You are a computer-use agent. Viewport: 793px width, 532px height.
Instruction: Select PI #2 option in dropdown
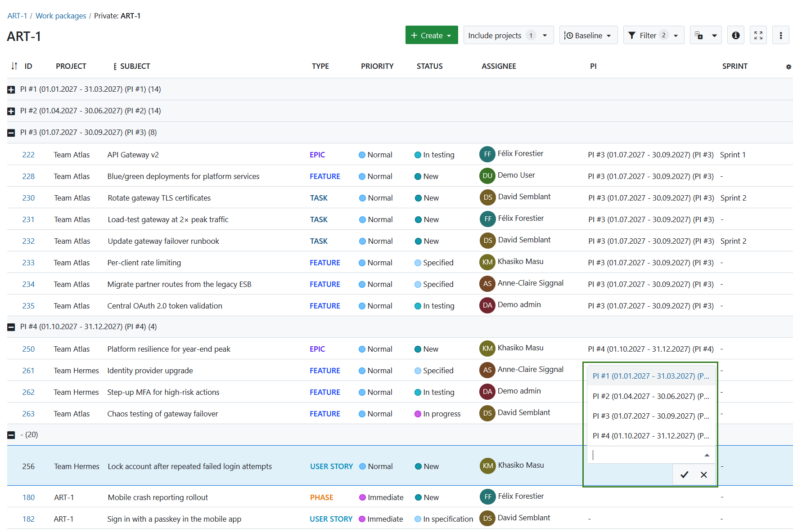pos(651,396)
